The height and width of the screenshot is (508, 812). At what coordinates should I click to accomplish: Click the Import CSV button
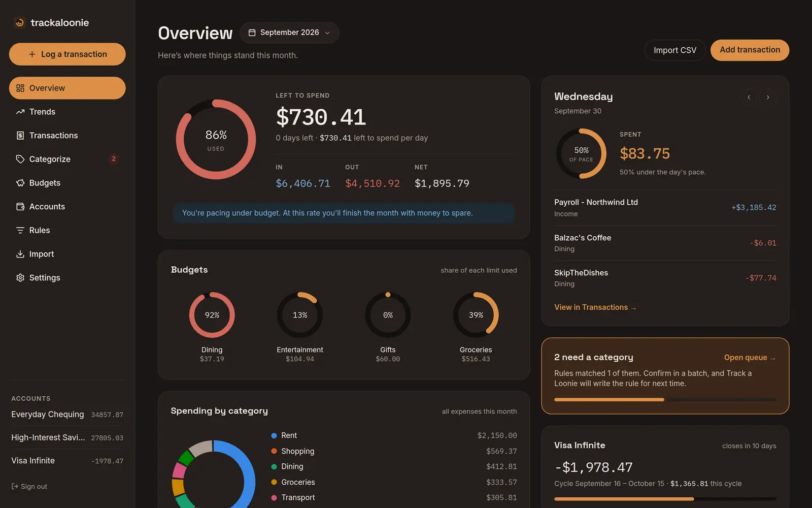pos(675,50)
